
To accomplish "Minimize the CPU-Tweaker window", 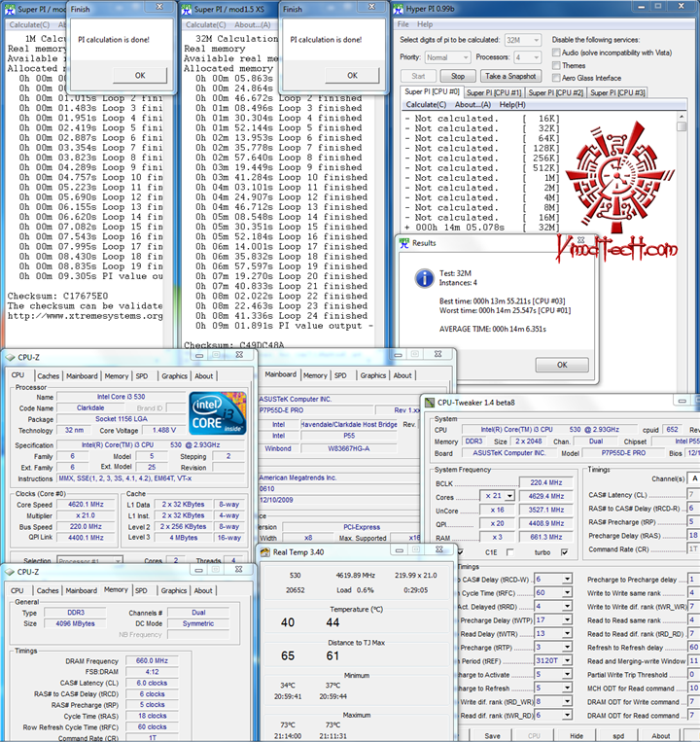I will (x=682, y=401).
